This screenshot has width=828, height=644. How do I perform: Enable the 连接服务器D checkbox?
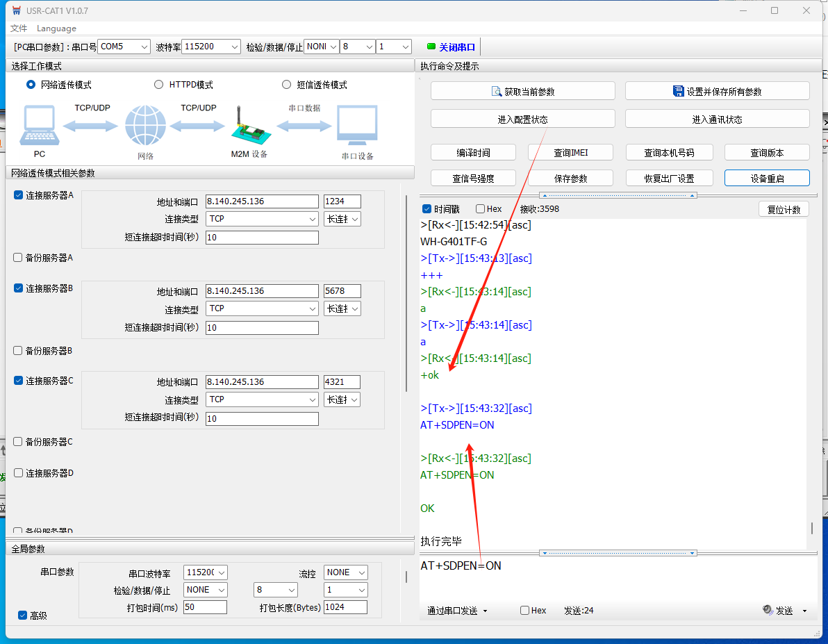coord(18,473)
